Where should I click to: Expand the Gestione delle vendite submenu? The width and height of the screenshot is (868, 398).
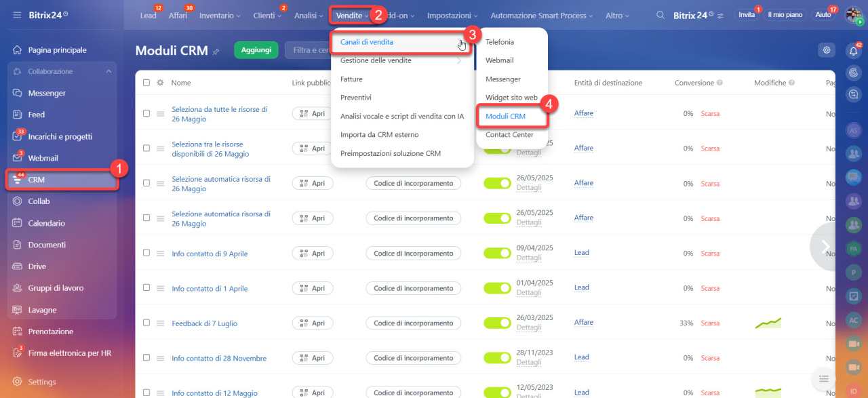(402, 60)
